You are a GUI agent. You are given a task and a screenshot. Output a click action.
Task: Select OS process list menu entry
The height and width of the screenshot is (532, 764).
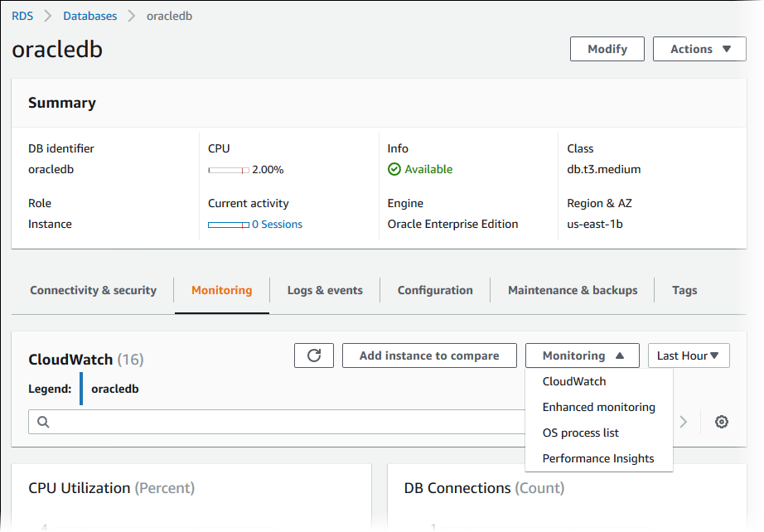580,433
